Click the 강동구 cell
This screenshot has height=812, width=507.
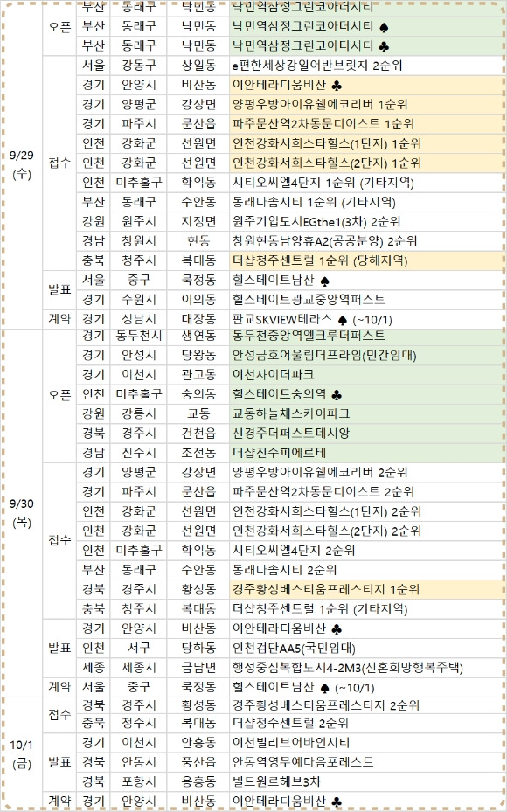click(139, 66)
